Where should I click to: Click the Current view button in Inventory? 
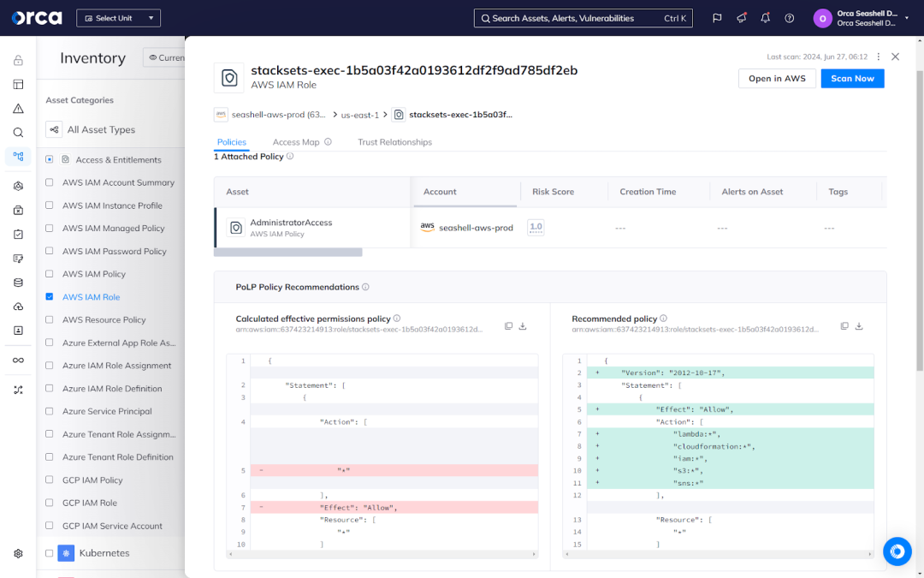tap(165, 58)
